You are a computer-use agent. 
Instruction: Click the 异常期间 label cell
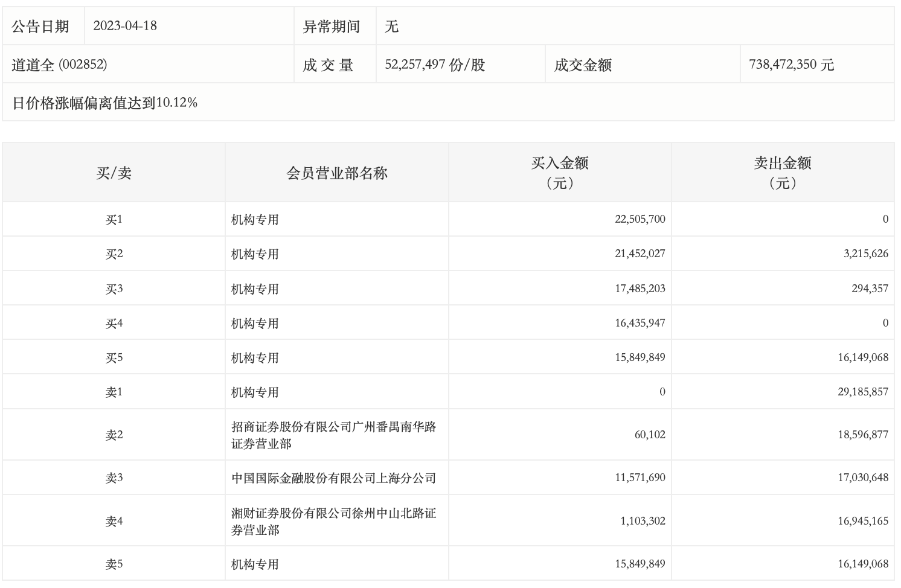tap(335, 26)
